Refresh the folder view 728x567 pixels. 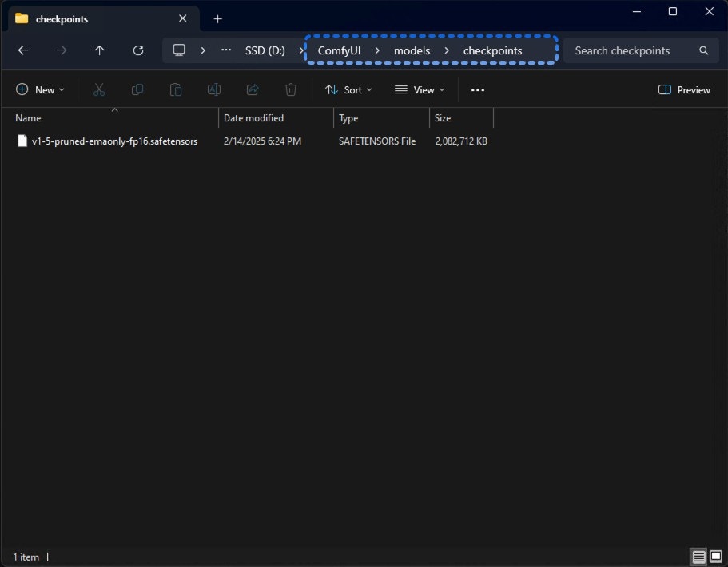pos(137,50)
